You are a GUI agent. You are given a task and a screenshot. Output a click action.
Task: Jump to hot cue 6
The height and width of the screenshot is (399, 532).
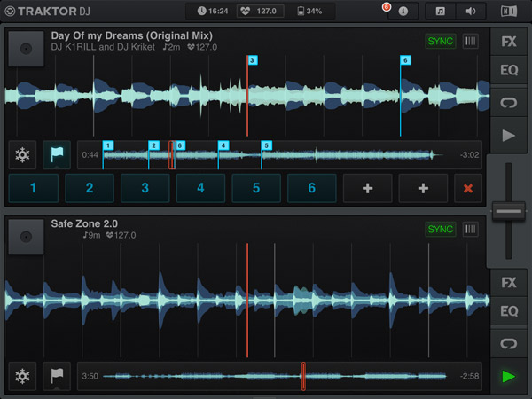point(312,188)
